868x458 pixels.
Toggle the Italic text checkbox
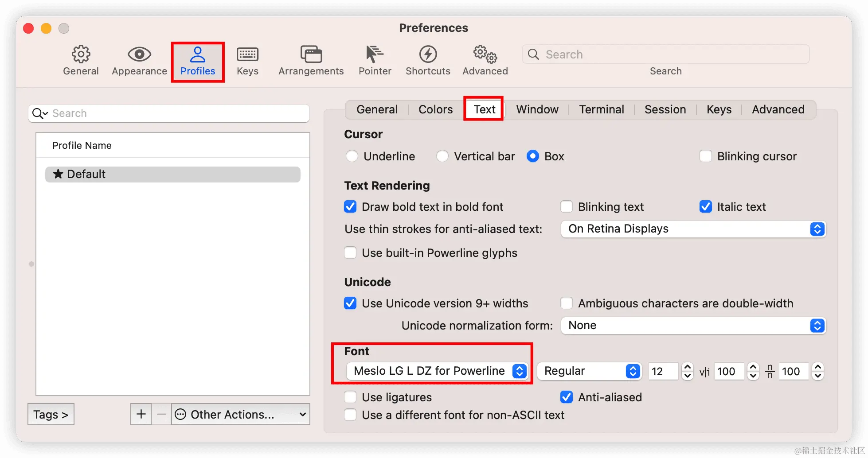[706, 207]
